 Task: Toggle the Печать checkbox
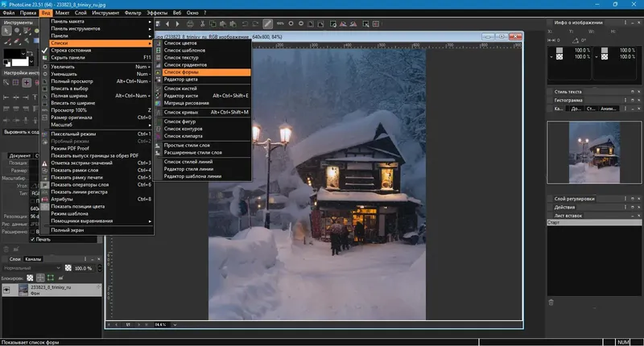[34, 239]
